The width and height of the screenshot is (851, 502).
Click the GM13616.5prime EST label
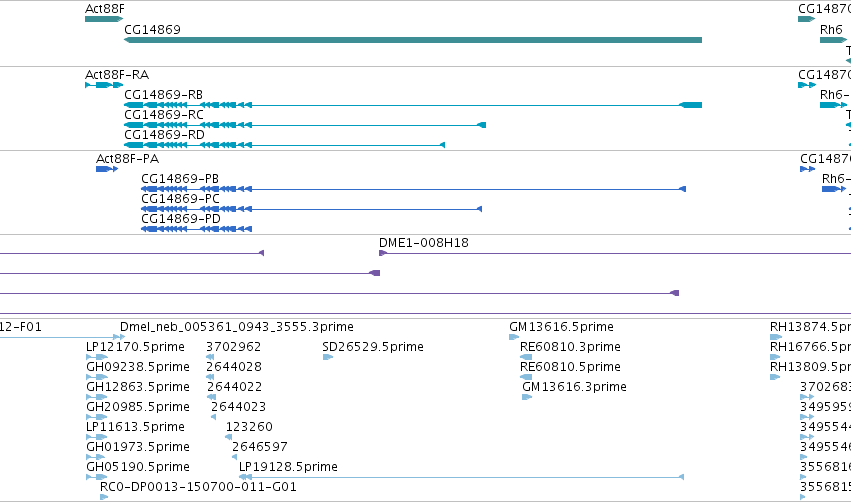click(x=561, y=327)
